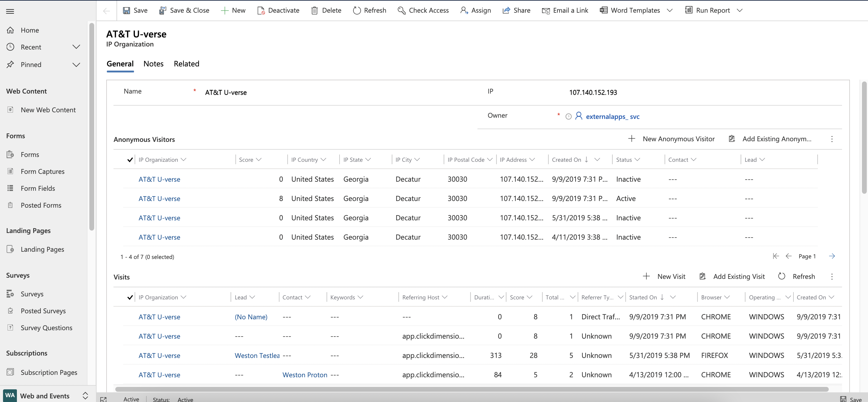Click Add Existing Visit button
The width and height of the screenshot is (868, 402).
[732, 276]
